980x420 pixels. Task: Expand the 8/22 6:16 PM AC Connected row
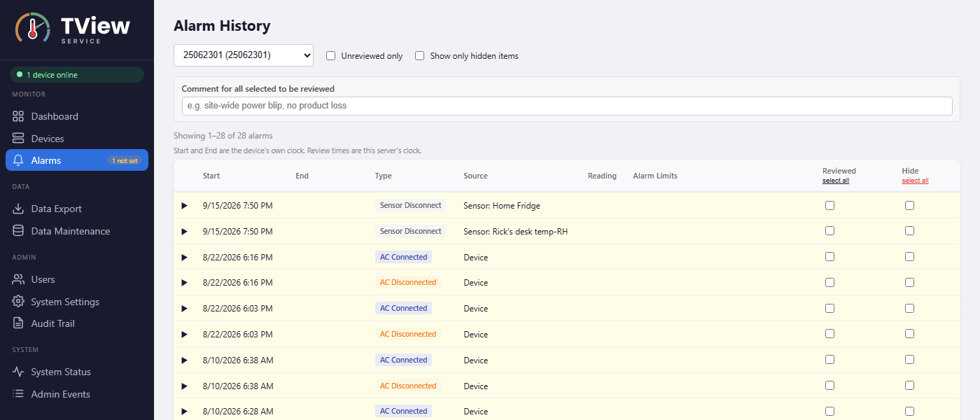click(x=185, y=257)
